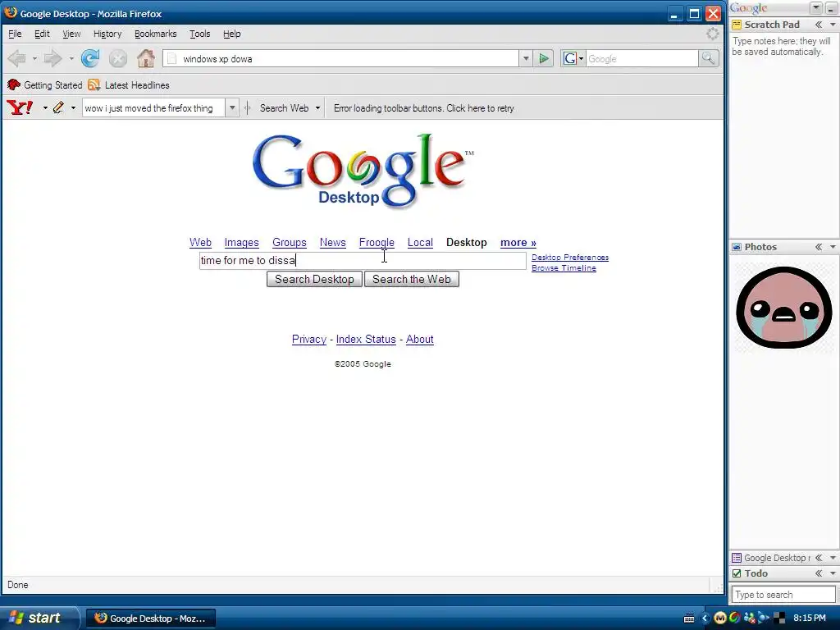840x630 pixels.
Task: Click the black and gray squares tray icon
Action: pos(779,619)
